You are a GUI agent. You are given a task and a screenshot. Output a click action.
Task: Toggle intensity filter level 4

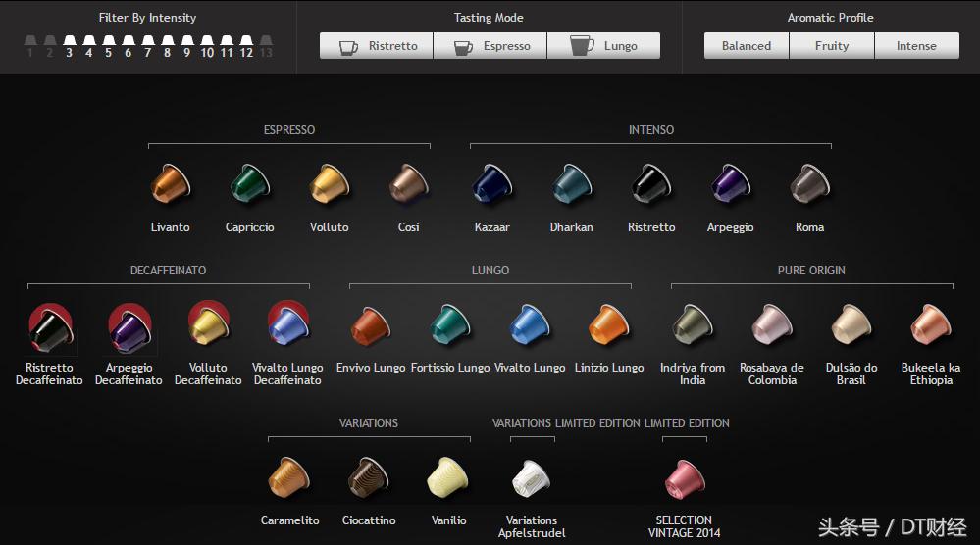[88, 46]
